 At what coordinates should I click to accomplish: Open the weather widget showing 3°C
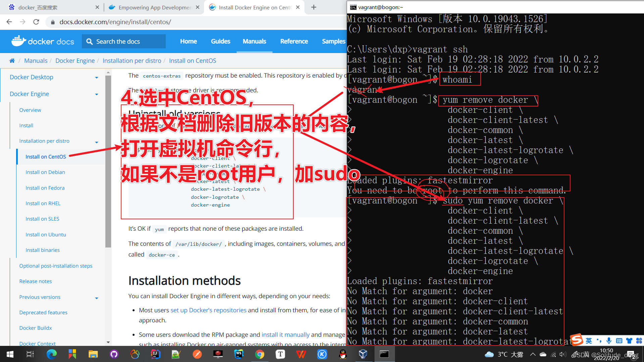504,354
